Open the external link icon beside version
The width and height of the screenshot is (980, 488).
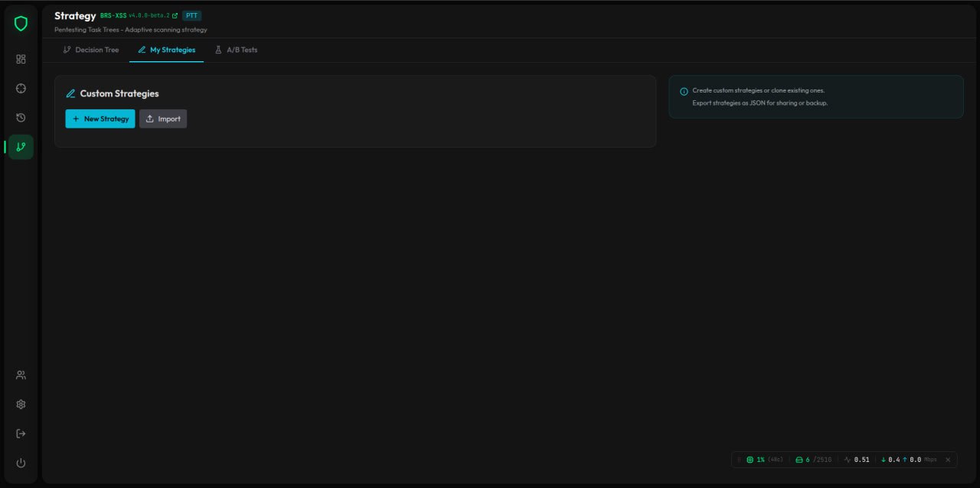[x=175, y=15]
